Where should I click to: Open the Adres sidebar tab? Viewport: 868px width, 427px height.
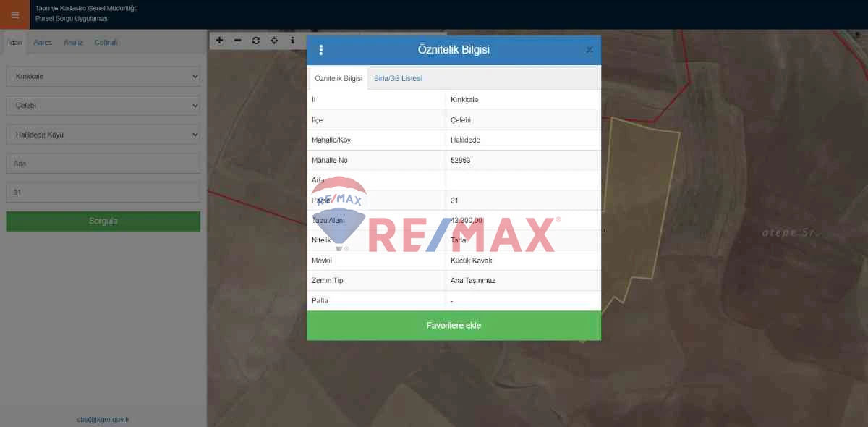43,42
